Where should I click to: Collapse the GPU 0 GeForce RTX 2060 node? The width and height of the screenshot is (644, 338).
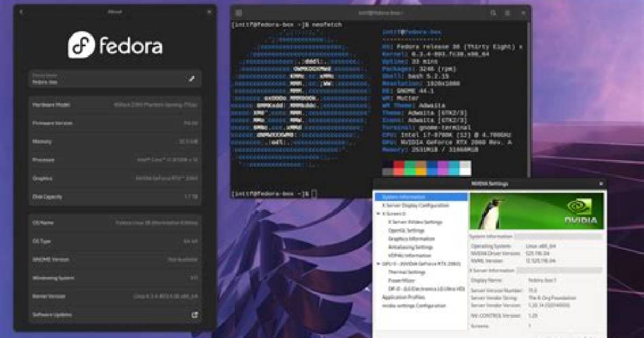378,264
